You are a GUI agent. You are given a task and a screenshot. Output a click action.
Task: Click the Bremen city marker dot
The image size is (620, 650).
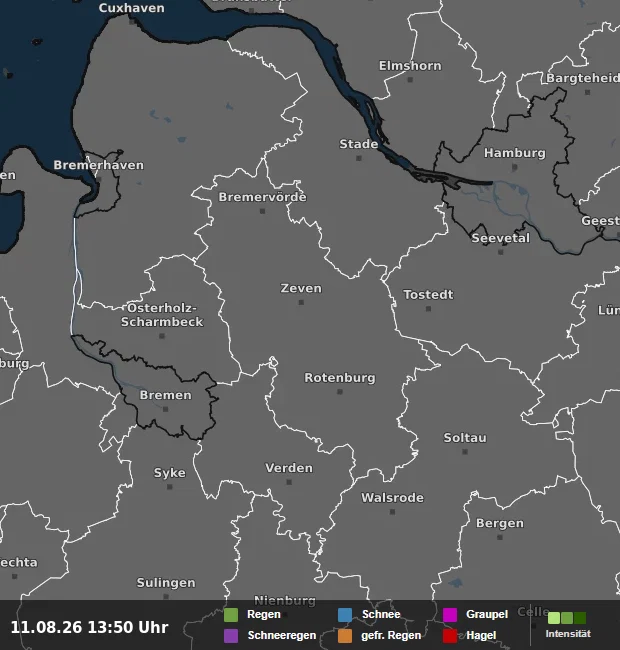click(166, 409)
